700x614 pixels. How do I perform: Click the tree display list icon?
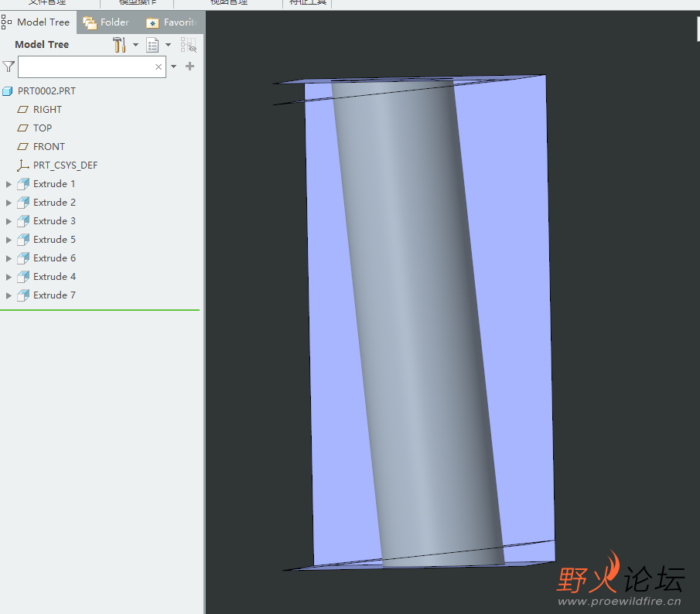(x=152, y=45)
